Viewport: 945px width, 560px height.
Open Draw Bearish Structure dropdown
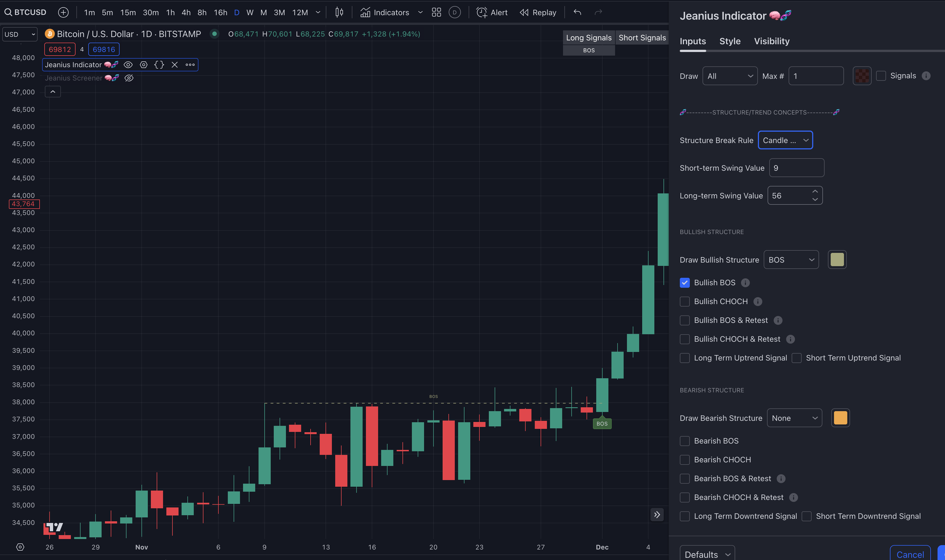[x=794, y=418]
